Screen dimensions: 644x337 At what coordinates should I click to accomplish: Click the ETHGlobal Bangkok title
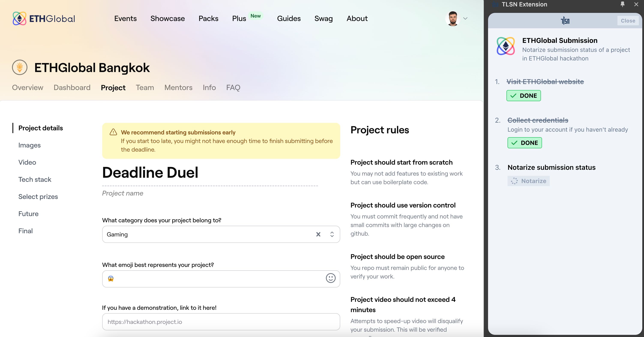click(92, 68)
